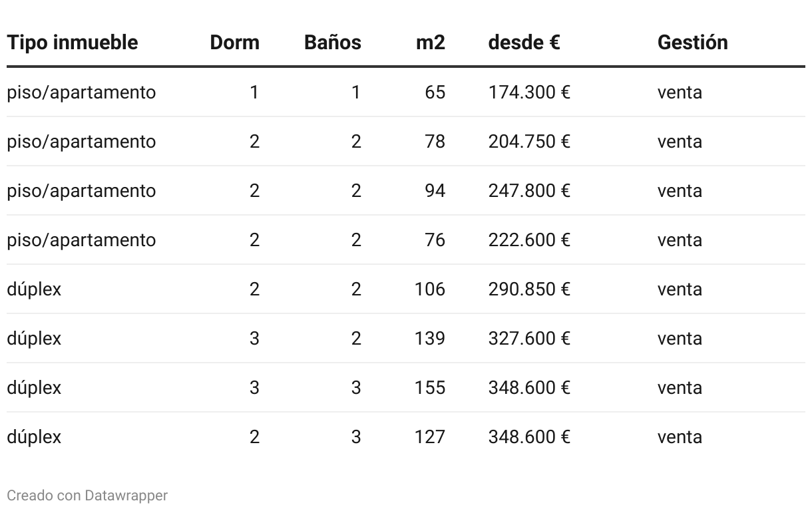Click the Dorm column header
Viewport: 812px width, 511px height.
point(234,43)
